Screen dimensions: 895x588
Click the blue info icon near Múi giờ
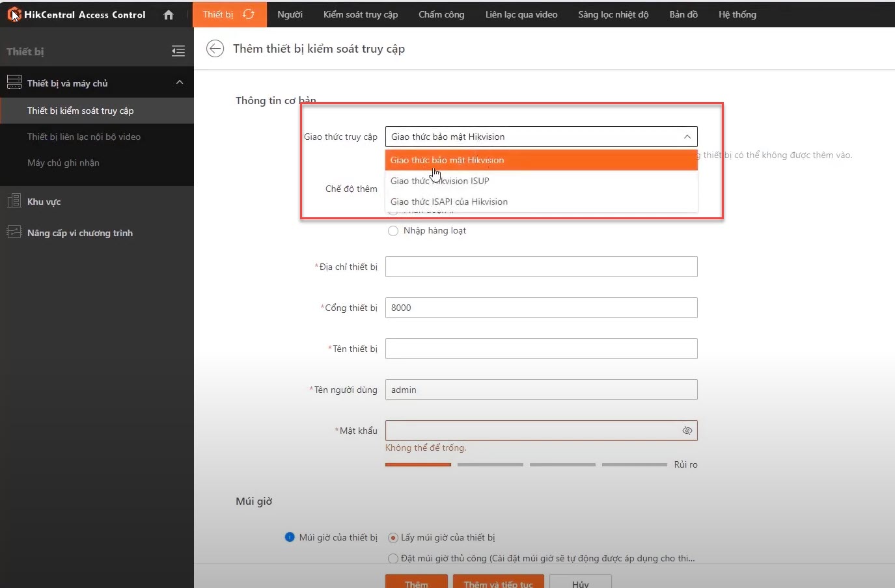[x=290, y=537]
